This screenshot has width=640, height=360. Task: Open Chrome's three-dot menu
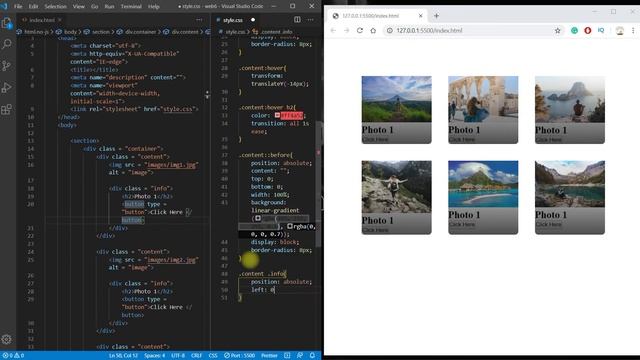[633, 31]
